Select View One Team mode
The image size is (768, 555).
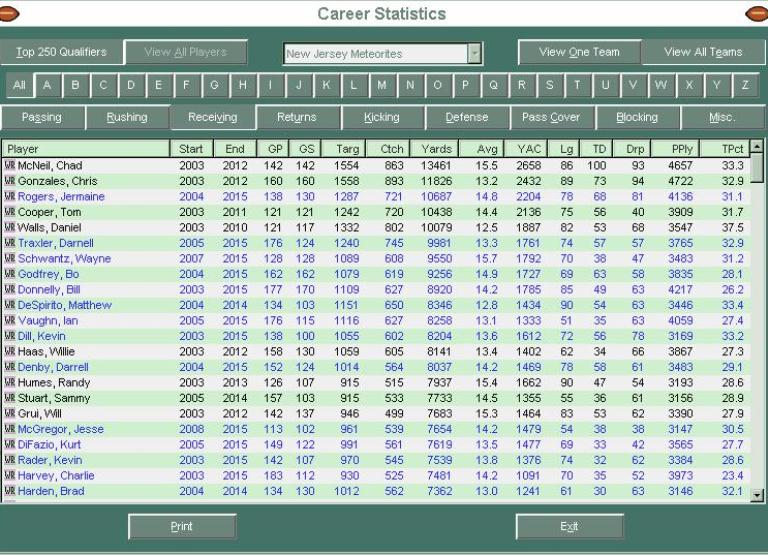pyautogui.click(x=579, y=53)
